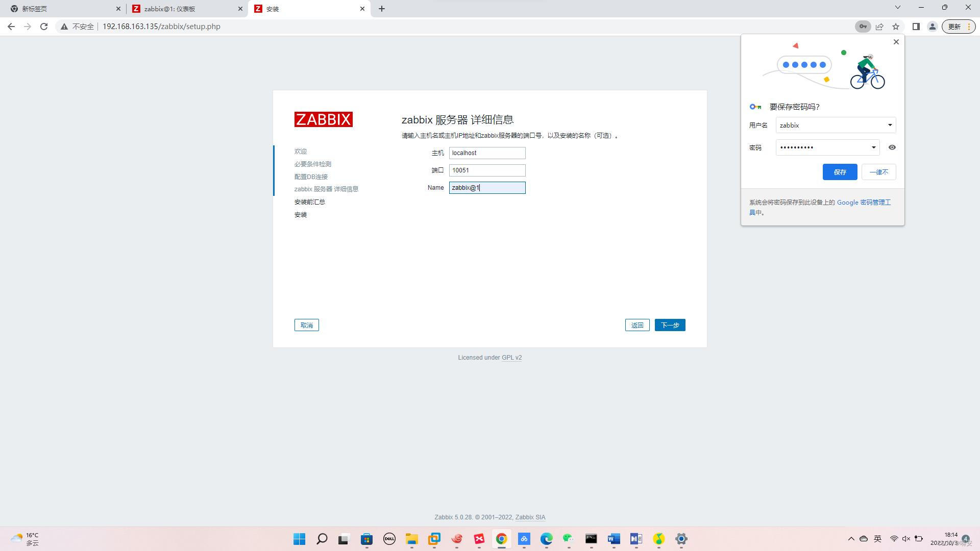Select the 安装 tab
980x551 pixels.
tap(309, 9)
